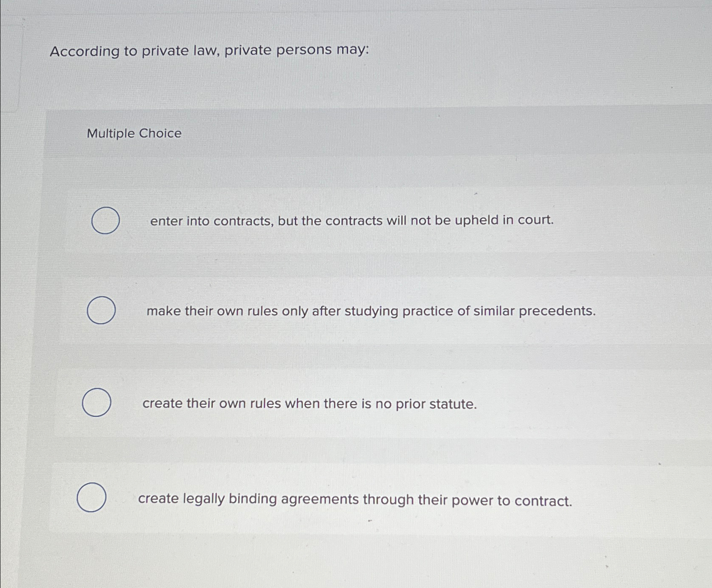Click the 'Multiple Choice' label
The width and height of the screenshot is (712, 588).
(133, 134)
